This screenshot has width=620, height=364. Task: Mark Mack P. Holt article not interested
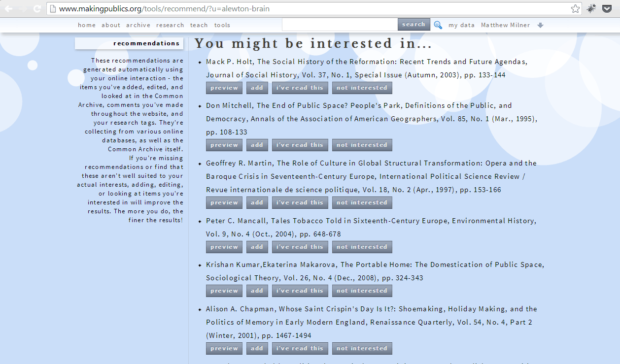point(362,88)
